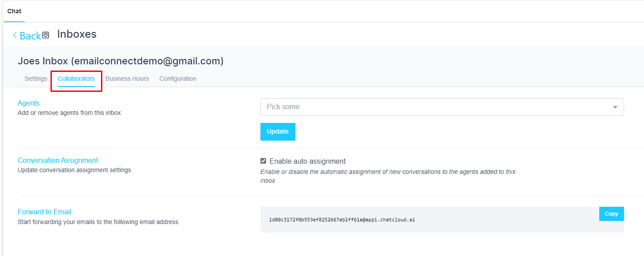Toggle the Enable auto assignment checkbox

264,161
